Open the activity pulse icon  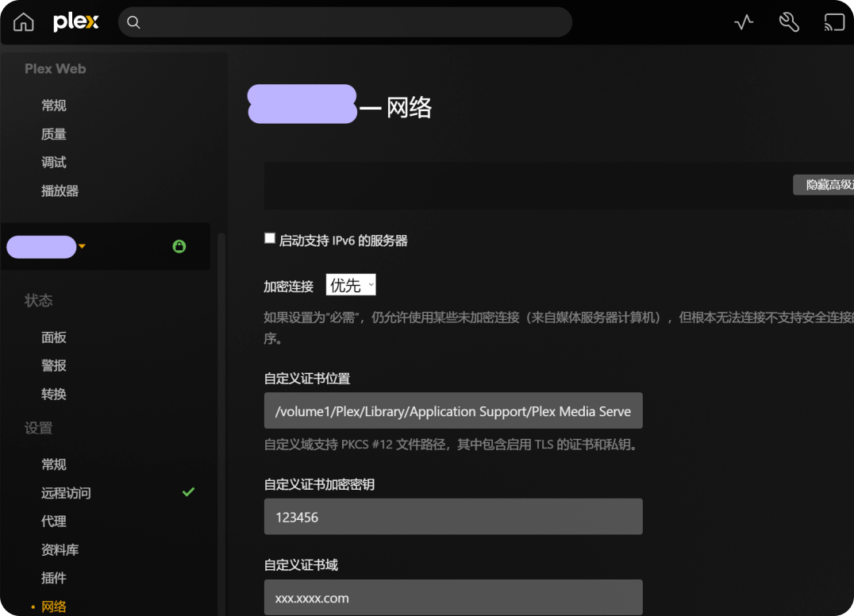tap(744, 22)
